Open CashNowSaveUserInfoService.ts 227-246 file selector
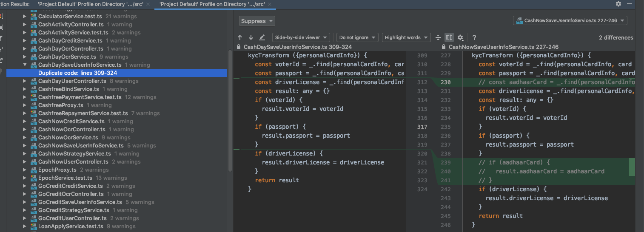 pyautogui.click(x=570, y=20)
